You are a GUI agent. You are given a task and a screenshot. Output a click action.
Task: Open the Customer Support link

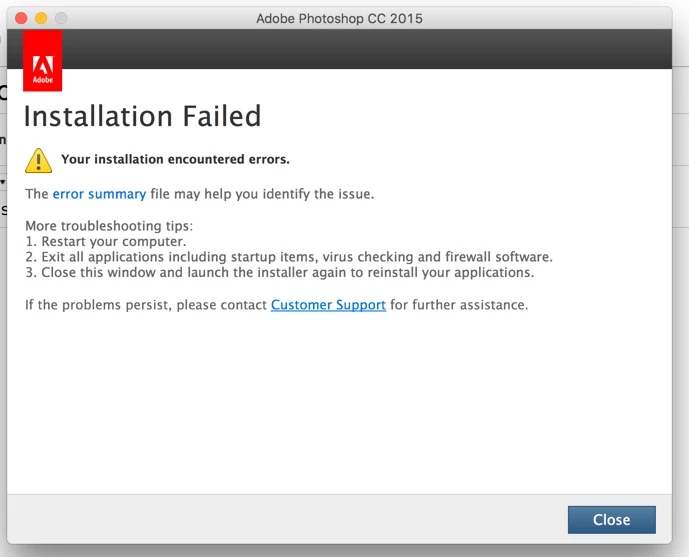click(x=328, y=305)
